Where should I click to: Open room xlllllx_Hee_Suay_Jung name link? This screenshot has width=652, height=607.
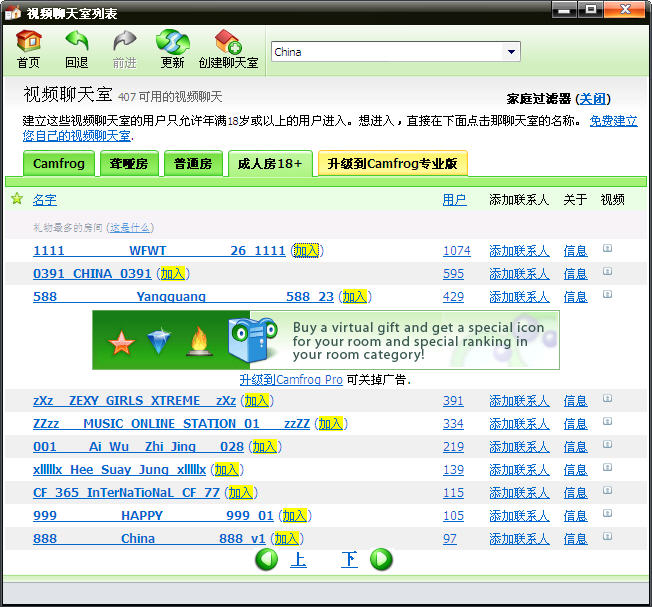[x=119, y=470]
